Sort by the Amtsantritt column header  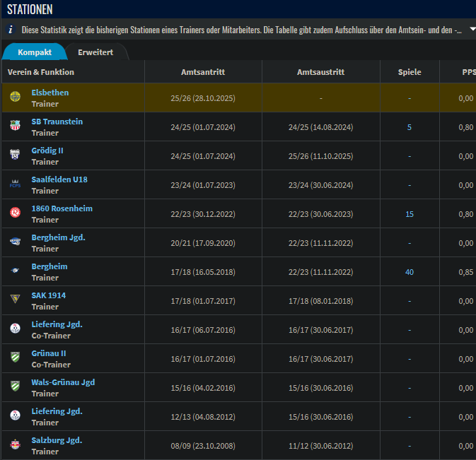click(203, 72)
